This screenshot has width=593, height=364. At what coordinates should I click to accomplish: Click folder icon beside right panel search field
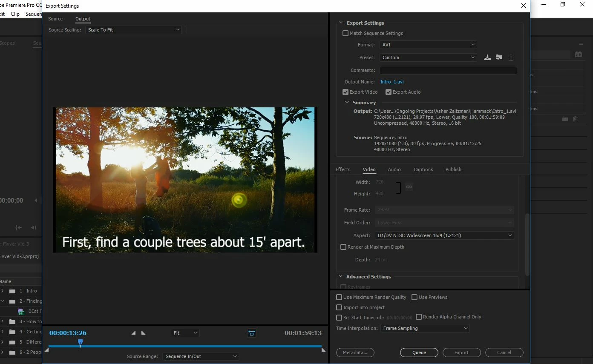[579, 54]
